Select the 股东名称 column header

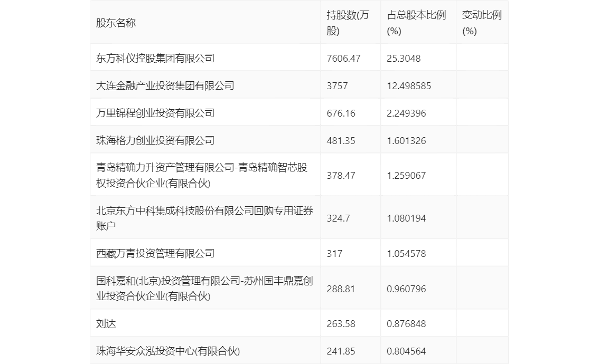(x=116, y=23)
